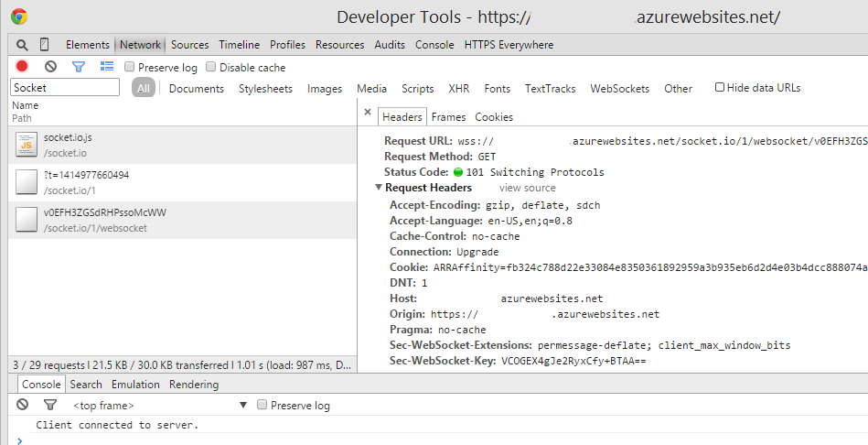Select the Frames tab
Image resolution: width=868 pixels, height=445 pixels.
[x=448, y=117]
